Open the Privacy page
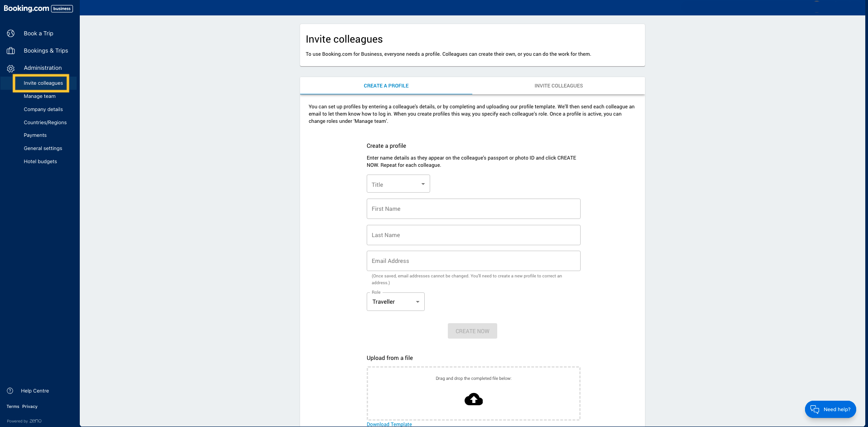The height and width of the screenshot is (427, 868). pos(30,406)
